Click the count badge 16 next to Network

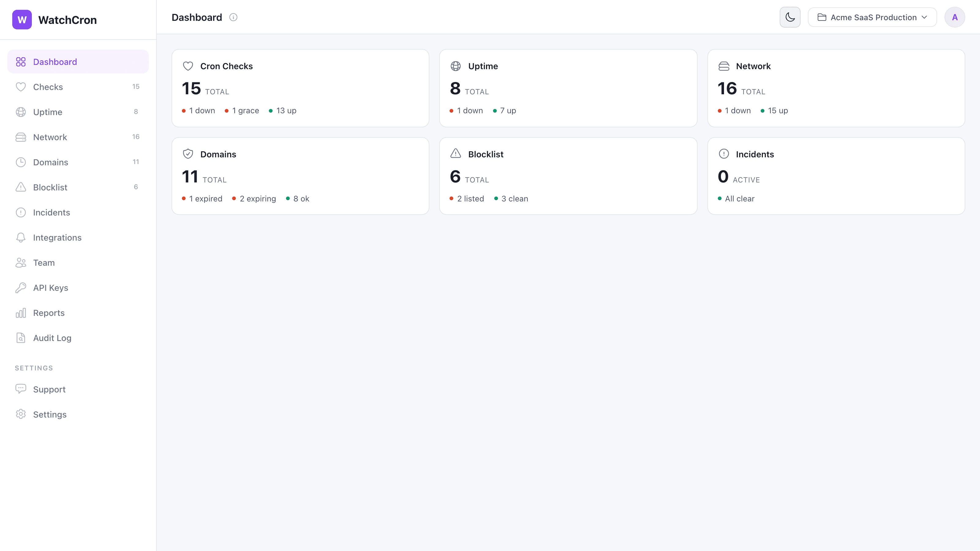136,137
